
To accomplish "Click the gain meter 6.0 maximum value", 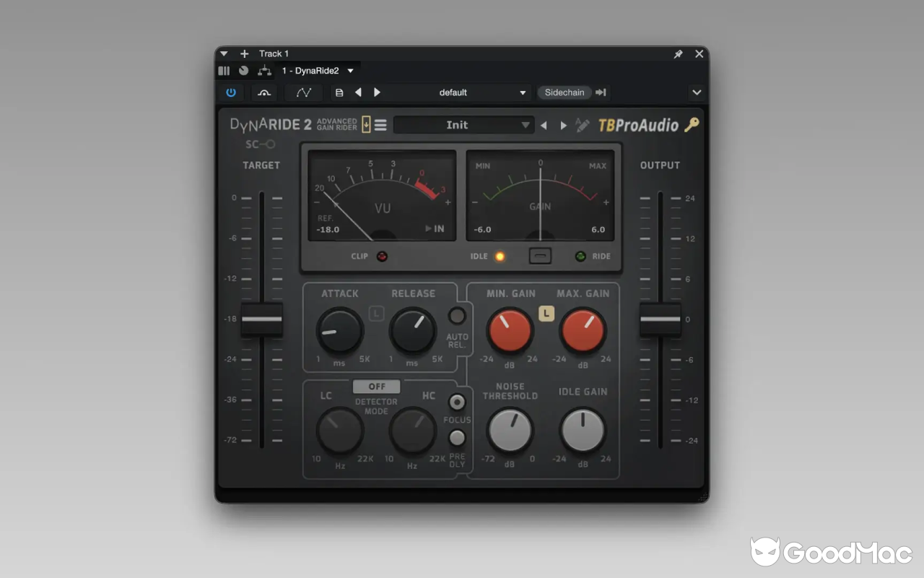I will point(598,230).
